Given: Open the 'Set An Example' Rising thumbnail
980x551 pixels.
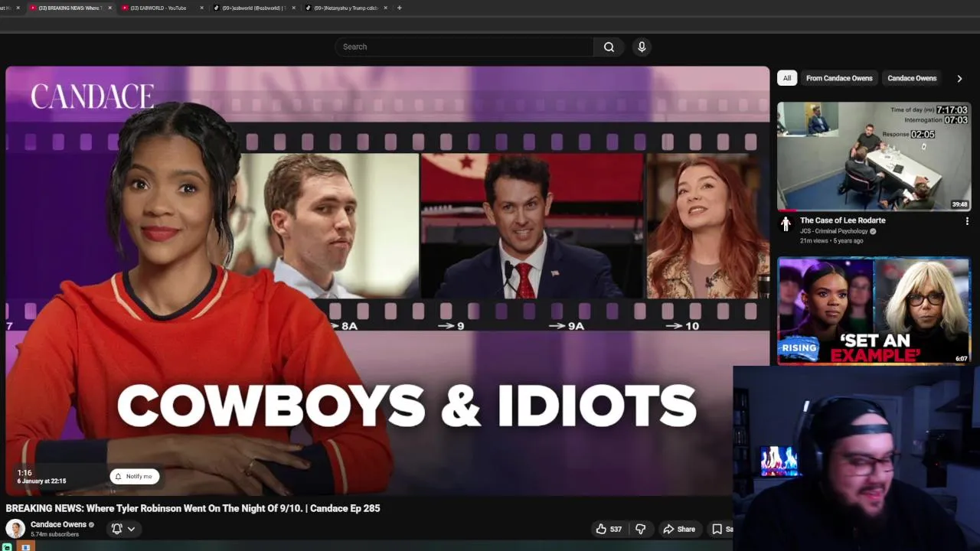Looking at the screenshot, I should (874, 311).
